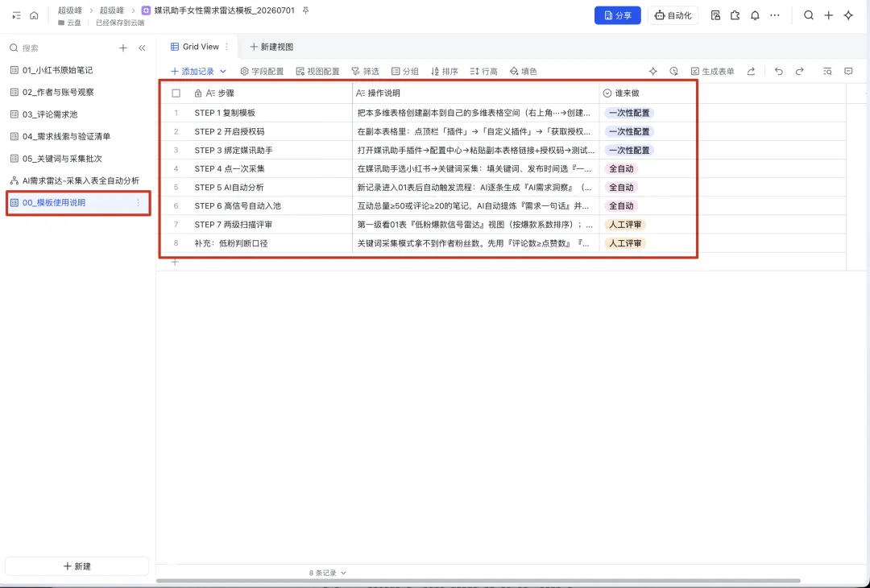Open AI需求雷达-采集入表全自动分析 workflow
The width and height of the screenshot is (870, 588).
(x=77, y=181)
